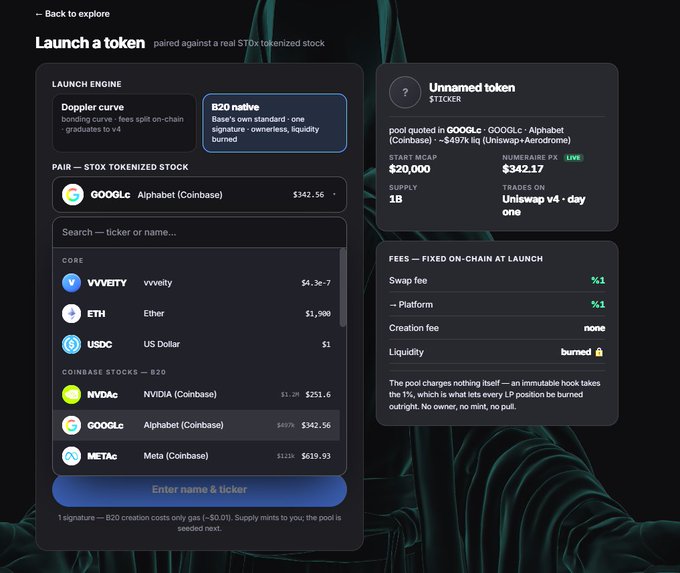
Task: Click the VVVEITY token icon
Action: click(72, 283)
